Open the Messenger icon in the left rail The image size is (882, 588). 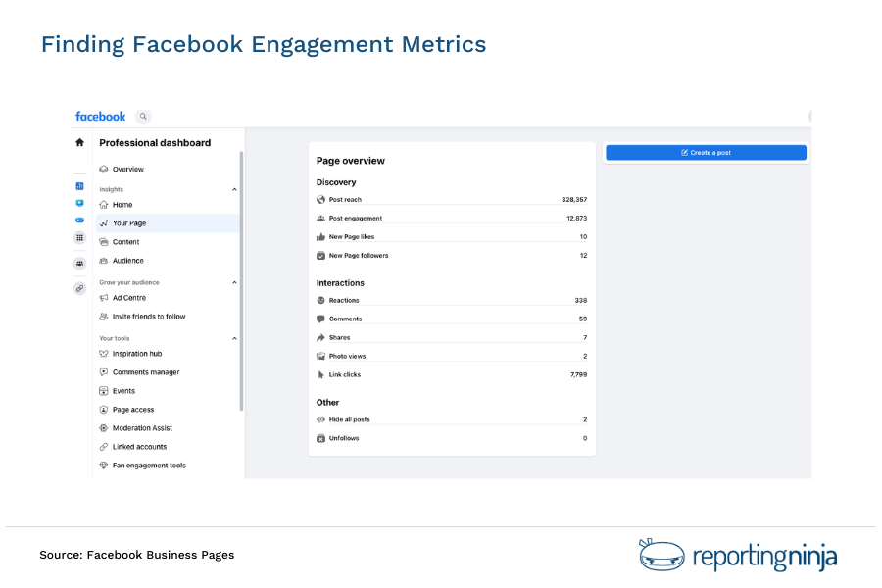tap(79, 220)
